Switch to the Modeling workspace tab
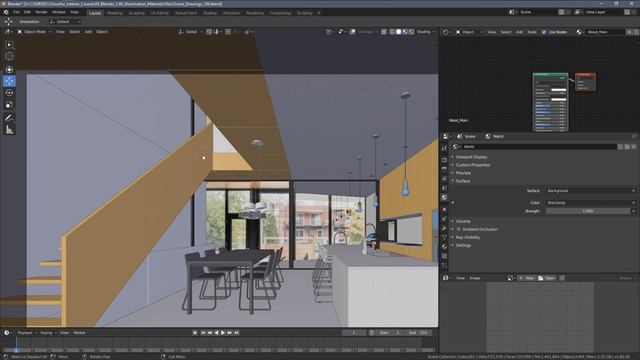Image resolution: width=640 pixels, height=360 pixels. [x=115, y=13]
